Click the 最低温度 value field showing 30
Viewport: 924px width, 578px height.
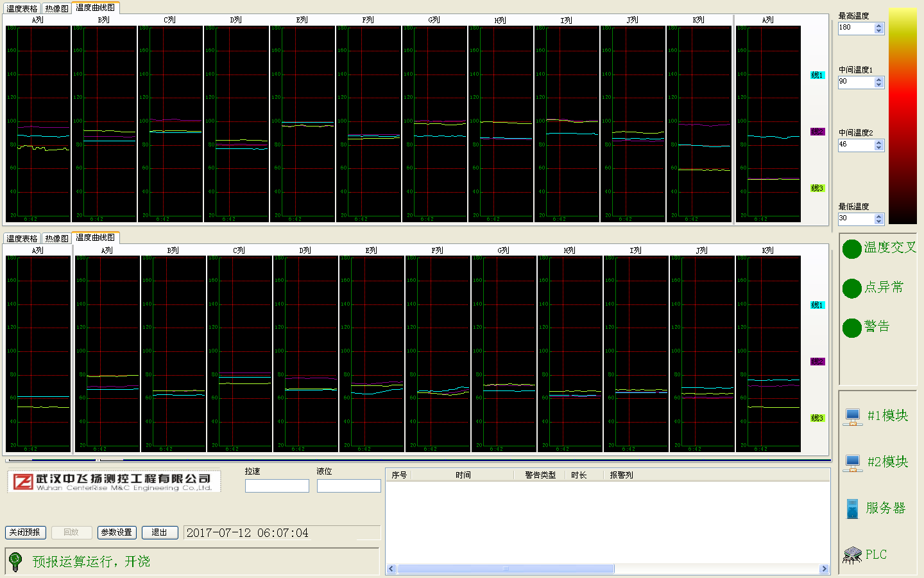coord(857,219)
